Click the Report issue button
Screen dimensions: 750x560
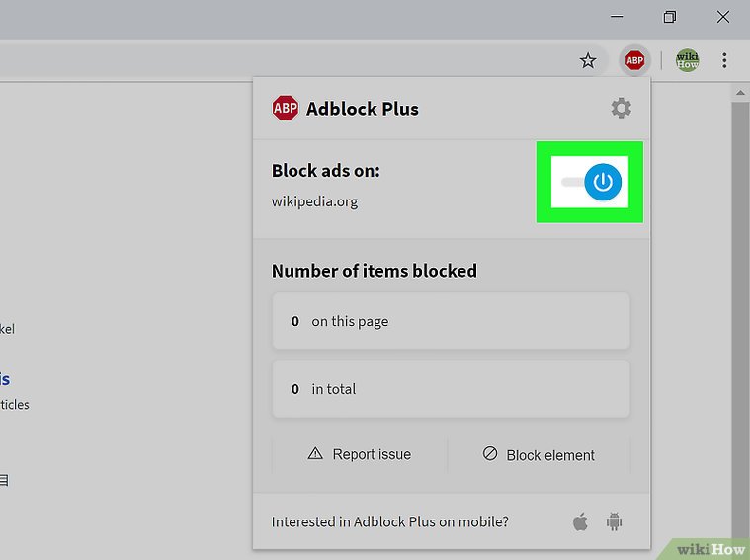pos(360,454)
